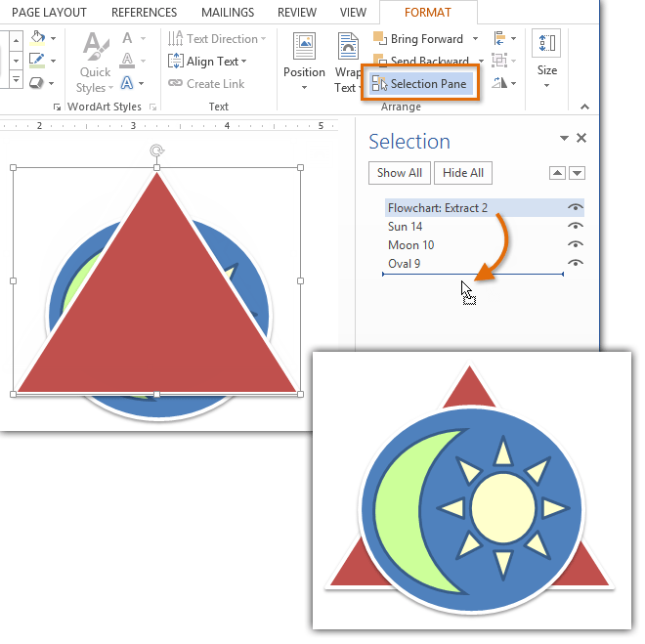This screenshot has height=644, width=645.
Task: Click the Text Direction button
Action: (x=217, y=39)
